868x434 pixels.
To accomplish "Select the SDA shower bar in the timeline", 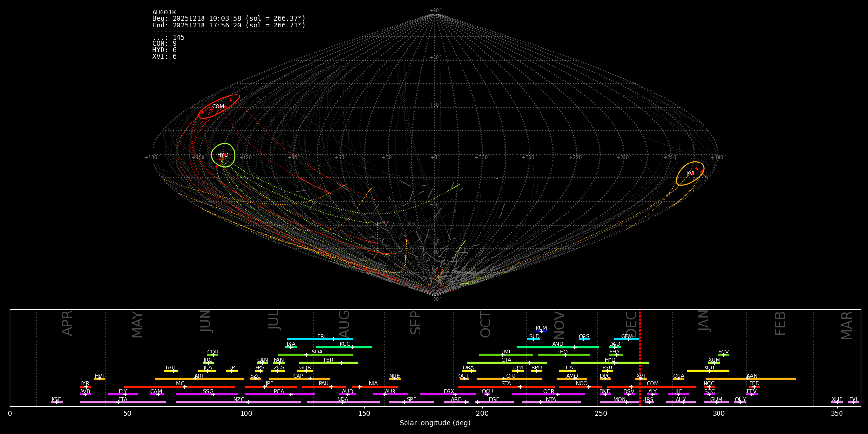I will pyautogui.click(x=316, y=355).
